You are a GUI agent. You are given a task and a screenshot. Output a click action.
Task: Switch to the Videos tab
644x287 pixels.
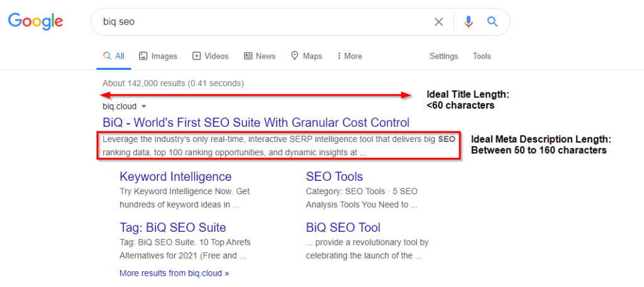click(211, 56)
